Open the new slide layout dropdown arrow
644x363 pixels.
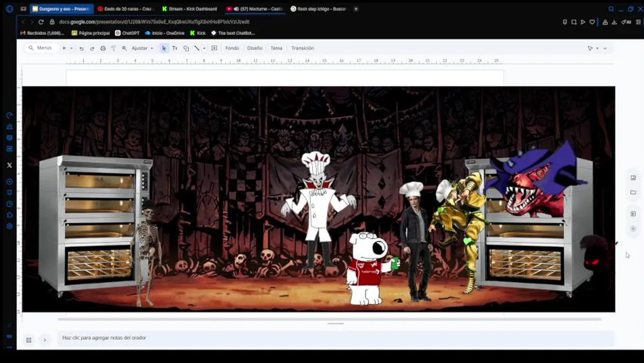[71, 48]
